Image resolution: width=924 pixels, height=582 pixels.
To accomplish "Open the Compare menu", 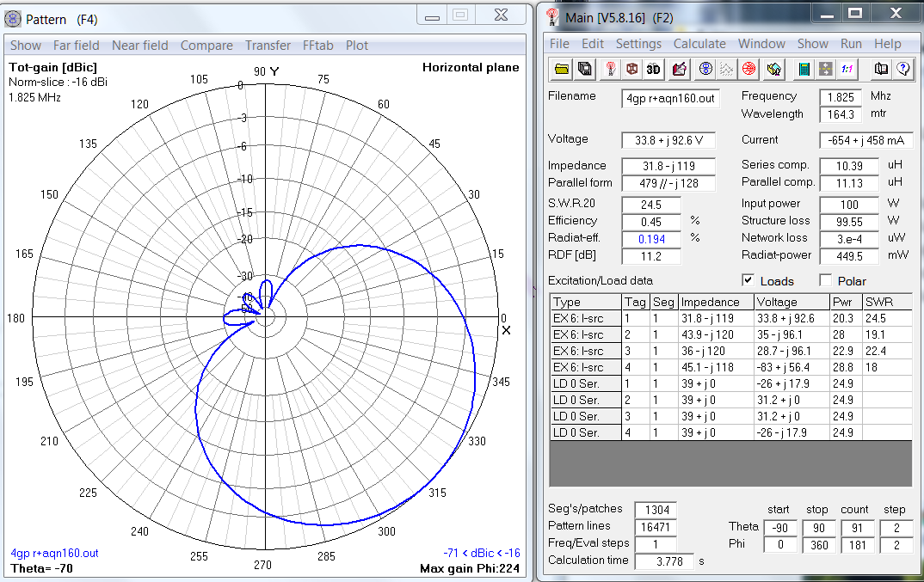I will click(206, 46).
